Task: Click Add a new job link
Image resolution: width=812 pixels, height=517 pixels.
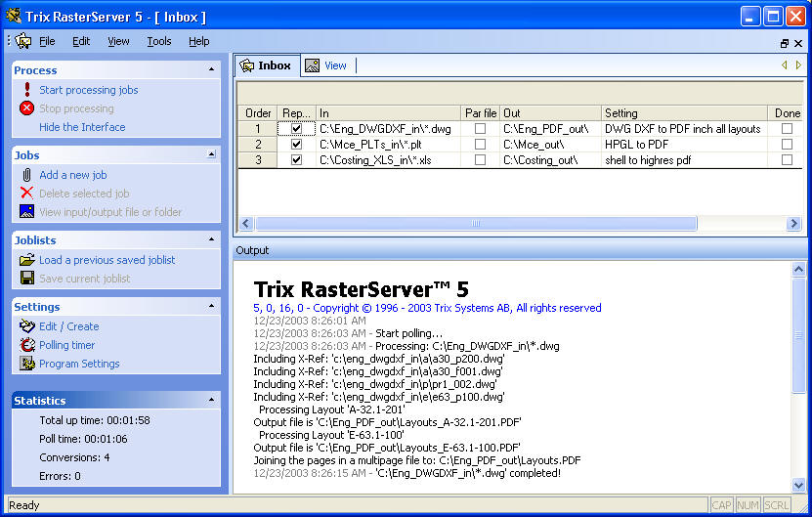Action: pos(73,175)
